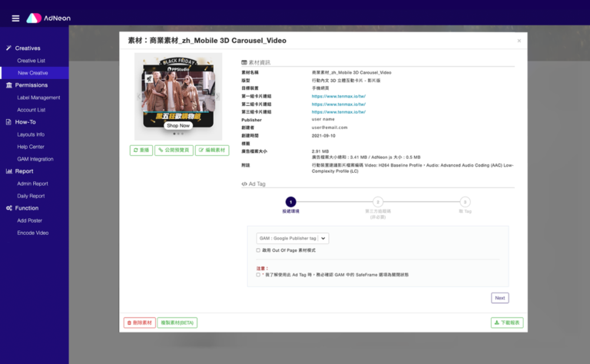Open Daily Report

31,196
